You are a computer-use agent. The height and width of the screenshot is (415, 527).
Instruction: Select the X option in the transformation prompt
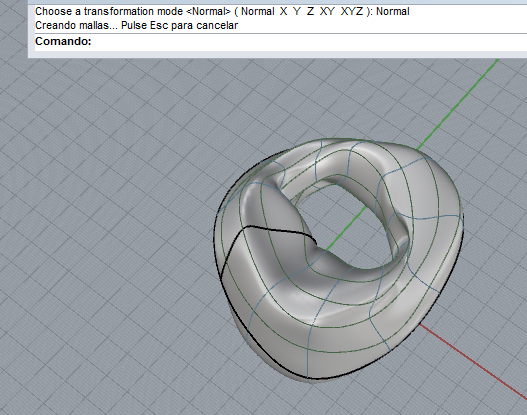283,11
